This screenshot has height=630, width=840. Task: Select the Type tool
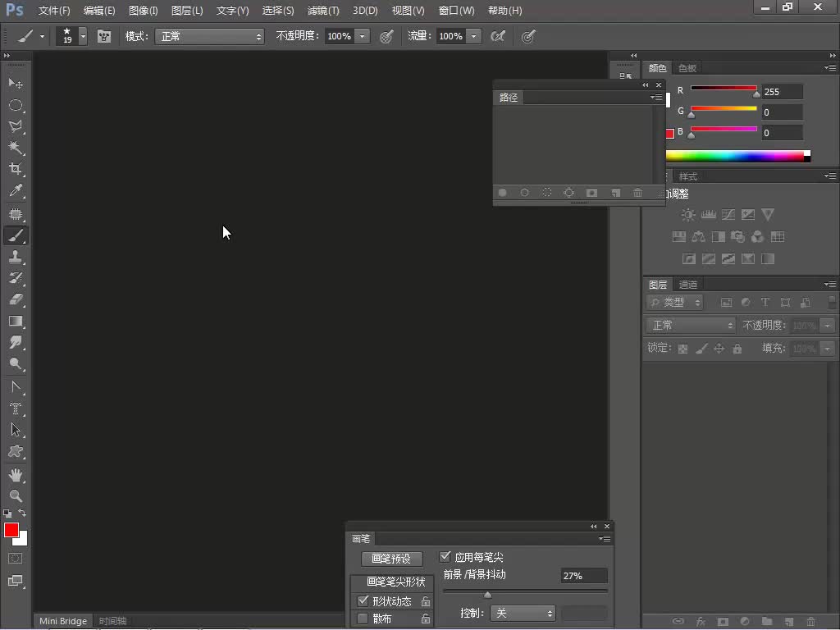click(16, 409)
